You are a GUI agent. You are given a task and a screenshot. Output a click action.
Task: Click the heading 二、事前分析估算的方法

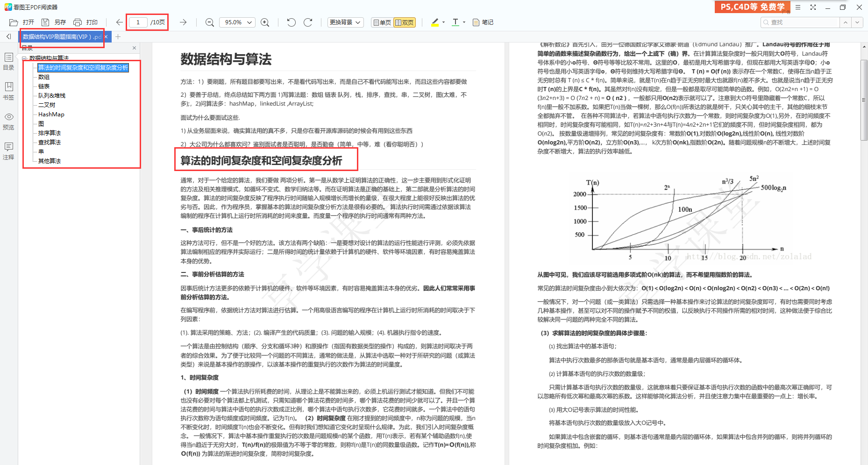tap(212, 274)
